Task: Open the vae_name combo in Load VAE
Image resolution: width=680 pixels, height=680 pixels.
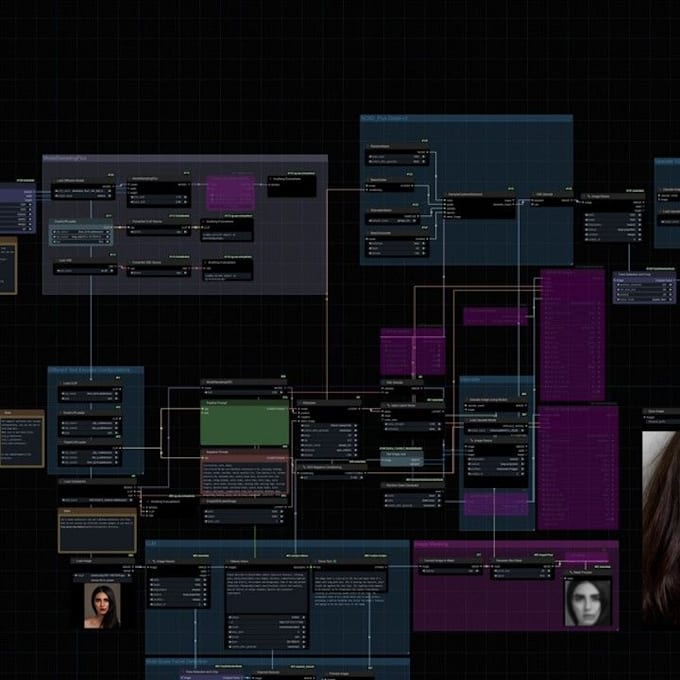Action: coord(84,270)
